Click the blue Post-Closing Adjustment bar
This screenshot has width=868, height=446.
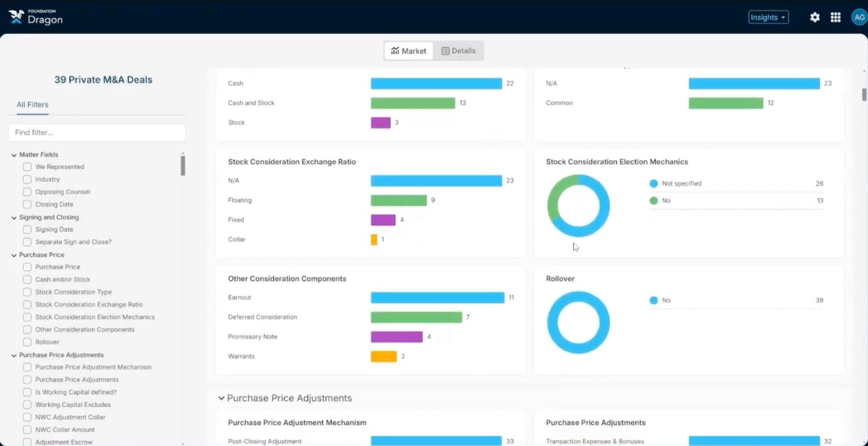pos(436,441)
